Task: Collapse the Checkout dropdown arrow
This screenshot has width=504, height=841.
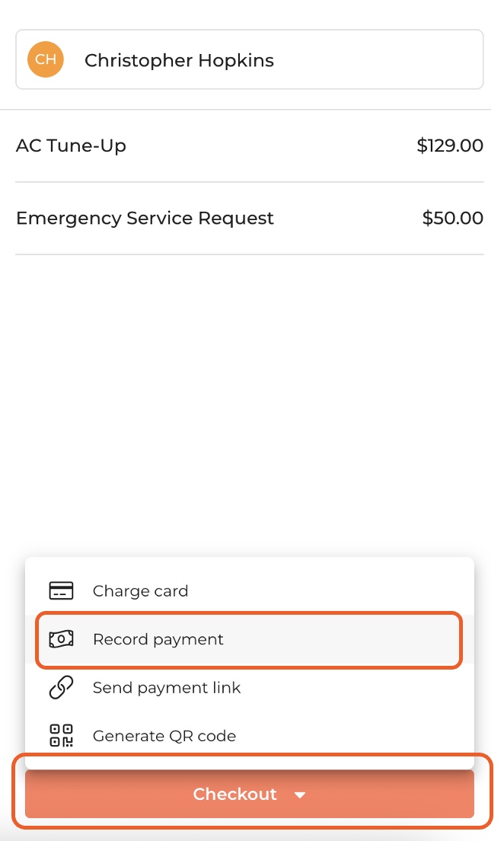Action: tap(300, 795)
